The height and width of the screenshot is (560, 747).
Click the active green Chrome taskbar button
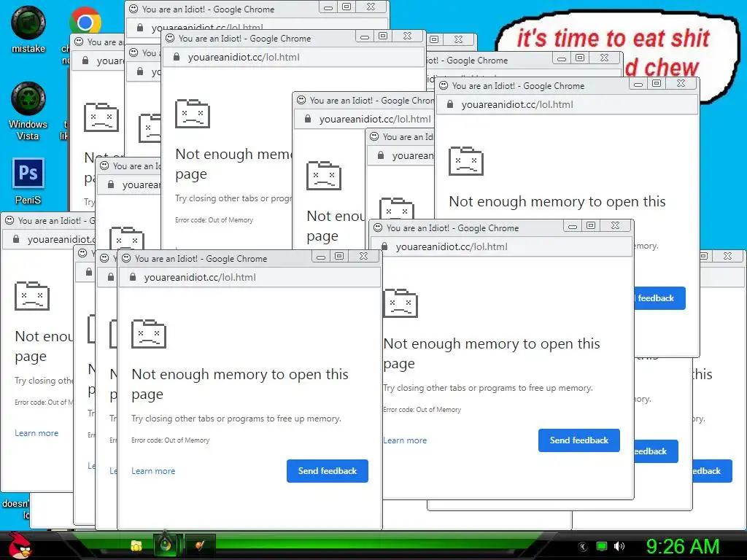[x=166, y=545]
